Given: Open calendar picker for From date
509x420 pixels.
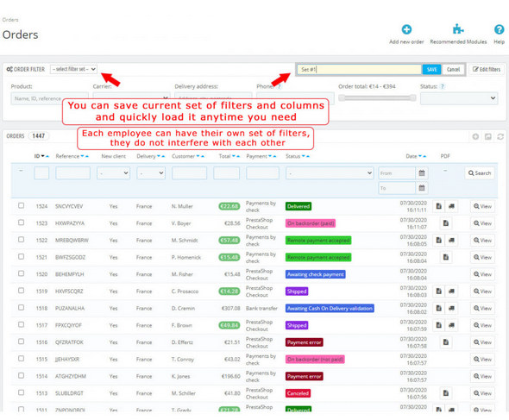Looking at the screenshot, I should coord(422,173).
